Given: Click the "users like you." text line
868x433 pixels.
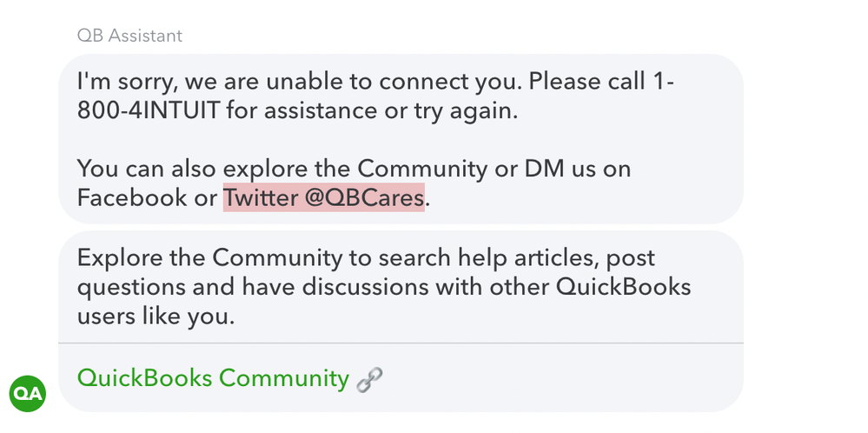Looking at the screenshot, I should coord(156,316).
